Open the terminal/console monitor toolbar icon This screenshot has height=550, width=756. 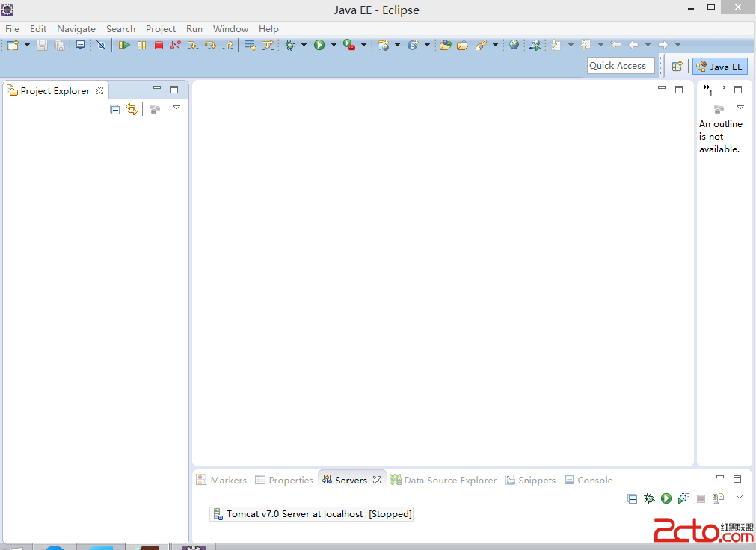coord(81,45)
